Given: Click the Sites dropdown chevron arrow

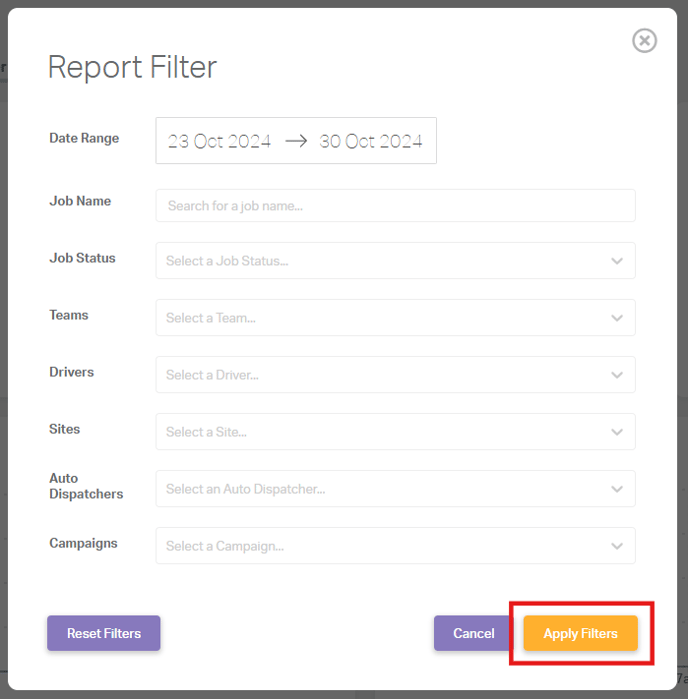Looking at the screenshot, I should coord(617,432).
